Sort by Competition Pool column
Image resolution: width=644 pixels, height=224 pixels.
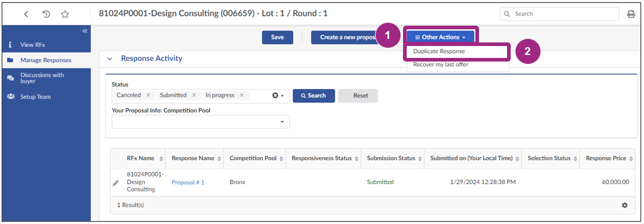(x=282, y=159)
